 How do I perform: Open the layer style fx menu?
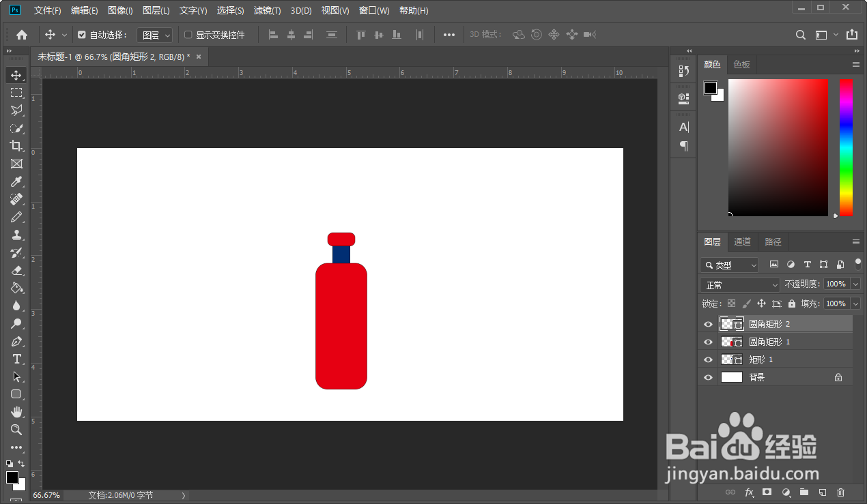[x=749, y=492]
